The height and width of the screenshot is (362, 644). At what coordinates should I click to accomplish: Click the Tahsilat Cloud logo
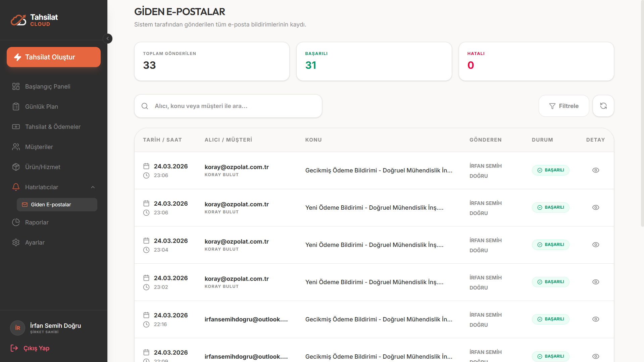(x=34, y=20)
